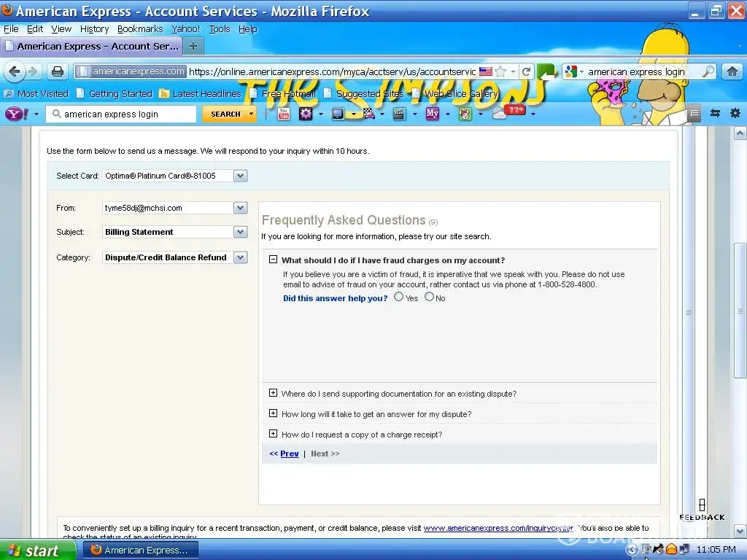Open americanexpress.com/inquirycenter link
747x560 pixels.
[x=498, y=528]
